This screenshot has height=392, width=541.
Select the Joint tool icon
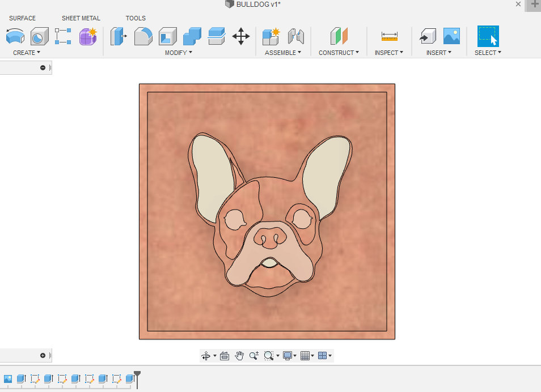point(296,36)
